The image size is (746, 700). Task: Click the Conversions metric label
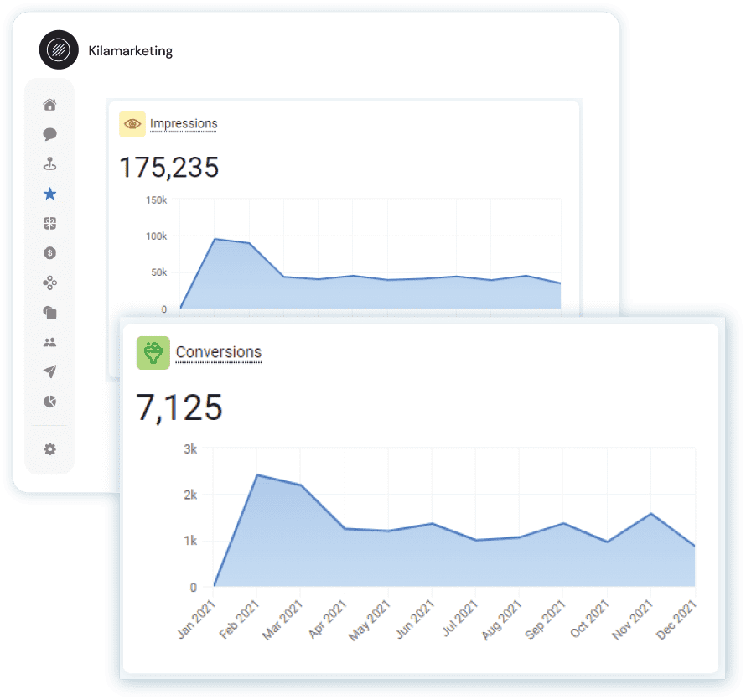[219, 352]
